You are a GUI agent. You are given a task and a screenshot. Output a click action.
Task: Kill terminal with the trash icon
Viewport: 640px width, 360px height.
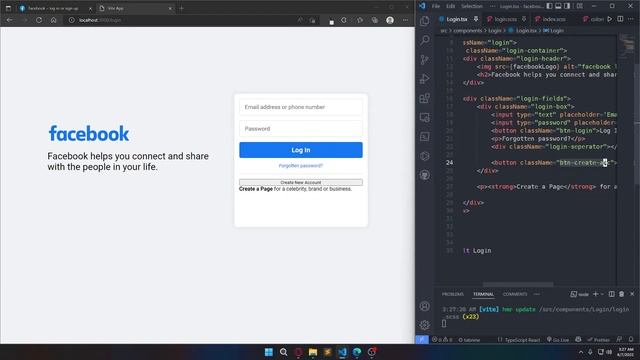tap(621, 294)
